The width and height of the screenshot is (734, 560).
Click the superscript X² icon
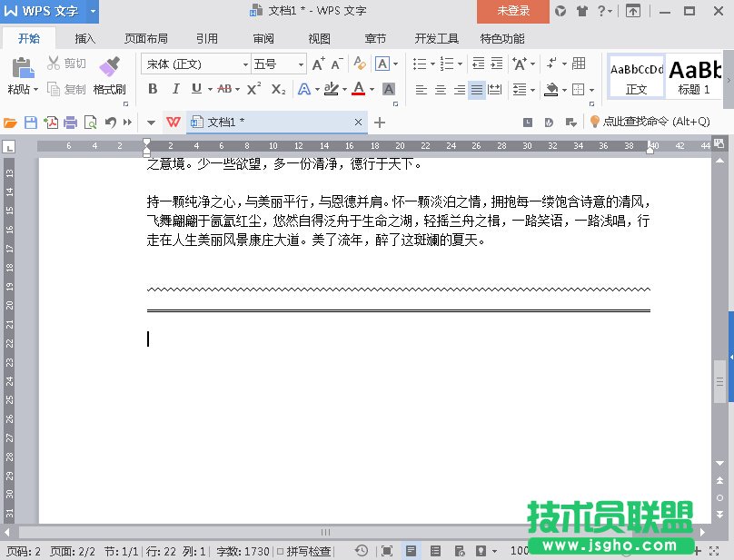click(x=254, y=89)
